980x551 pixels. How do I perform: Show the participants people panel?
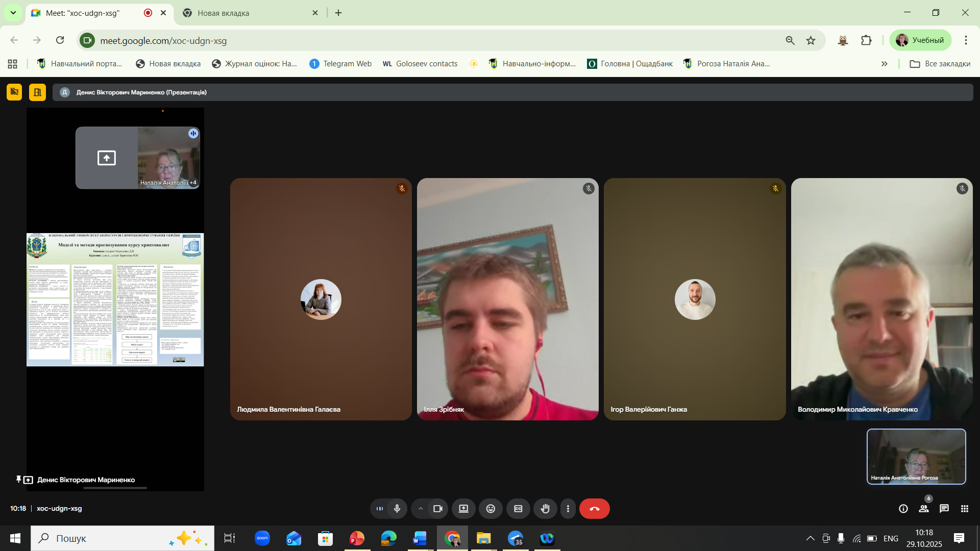[x=924, y=509]
